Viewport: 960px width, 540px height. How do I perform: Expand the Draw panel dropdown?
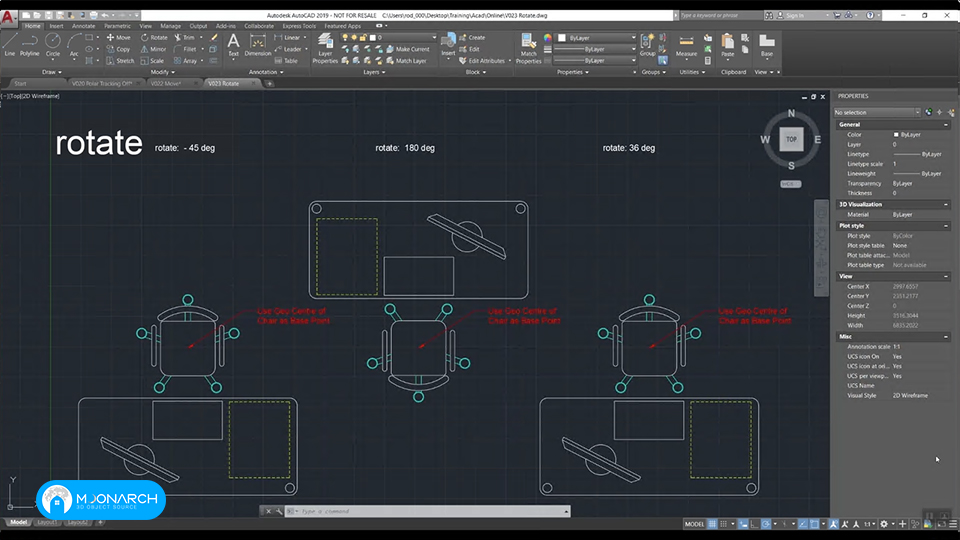pyautogui.click(x=51, y=72)
